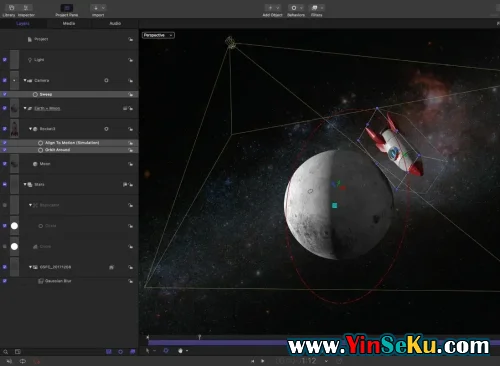Click filter badge on GSFC image row

coord(111,267)
